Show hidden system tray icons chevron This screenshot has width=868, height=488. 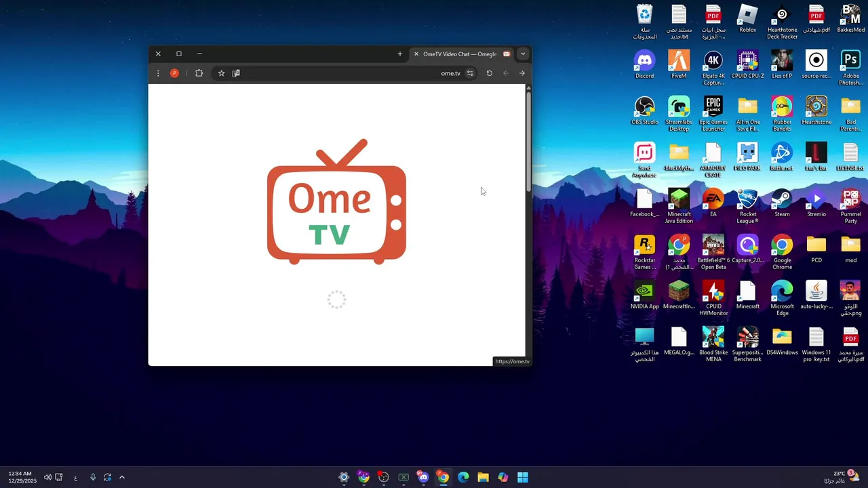click(122, 477)
